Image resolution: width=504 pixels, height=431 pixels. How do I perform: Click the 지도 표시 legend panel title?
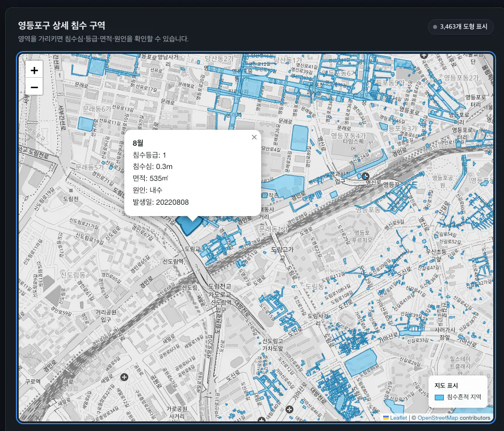(446, 386)
